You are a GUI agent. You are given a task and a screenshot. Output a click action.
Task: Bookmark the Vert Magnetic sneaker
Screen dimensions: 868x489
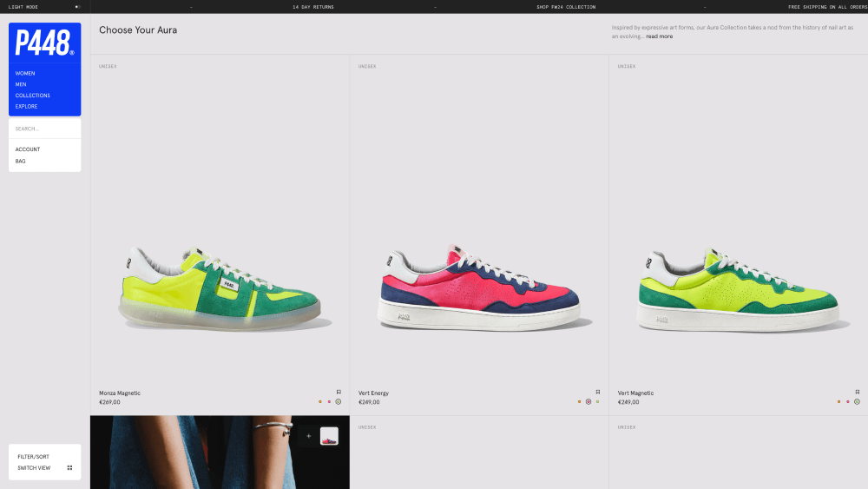pos(857,392)
